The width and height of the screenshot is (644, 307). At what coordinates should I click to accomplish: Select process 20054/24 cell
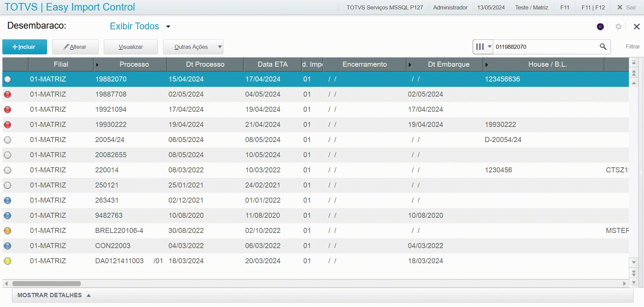coord(109,140)
